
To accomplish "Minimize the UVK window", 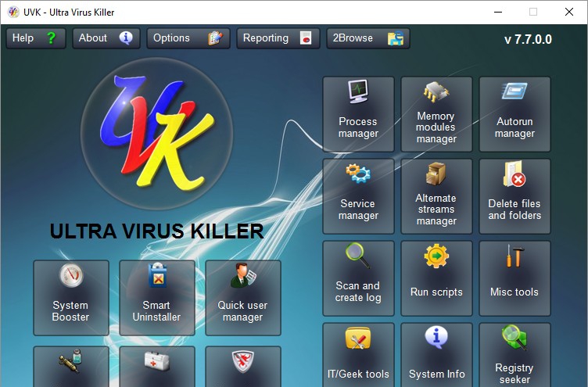I will tap(498, 12).
